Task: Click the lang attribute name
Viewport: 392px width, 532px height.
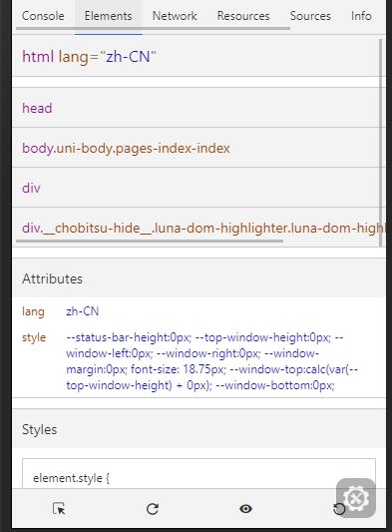Action: point(33,311)
